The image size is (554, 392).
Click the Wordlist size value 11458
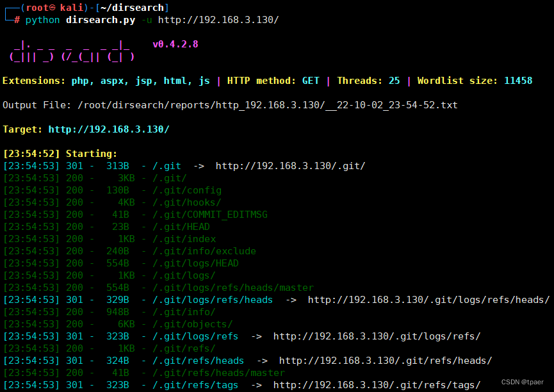[518, 81]
